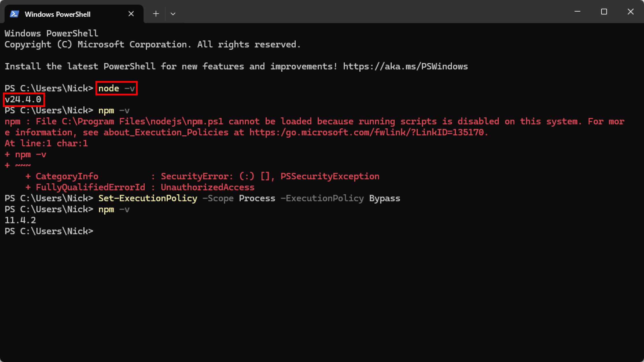Open a new terminal tab with plus

(156, 14)
